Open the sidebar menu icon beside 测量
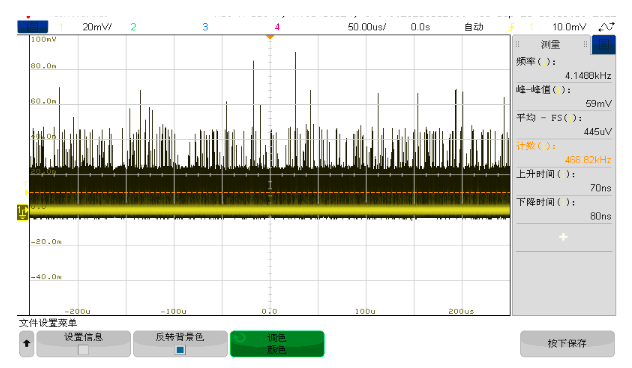Viewport: 632px width, 368px height. (603, 44)
